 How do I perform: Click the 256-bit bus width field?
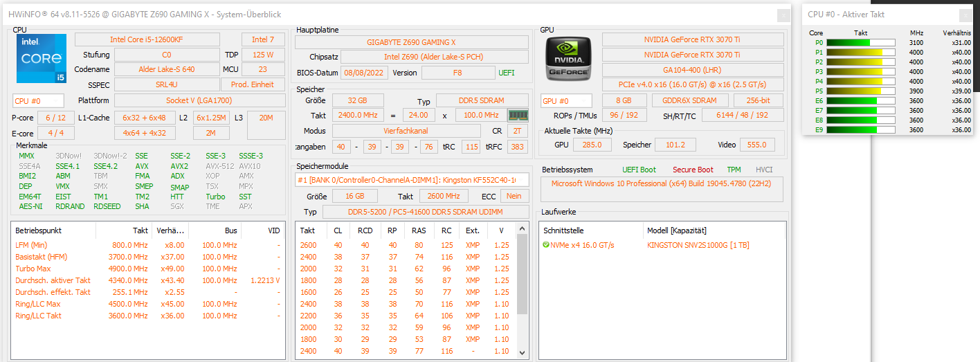pyautogui.click(x=759, y=100)
